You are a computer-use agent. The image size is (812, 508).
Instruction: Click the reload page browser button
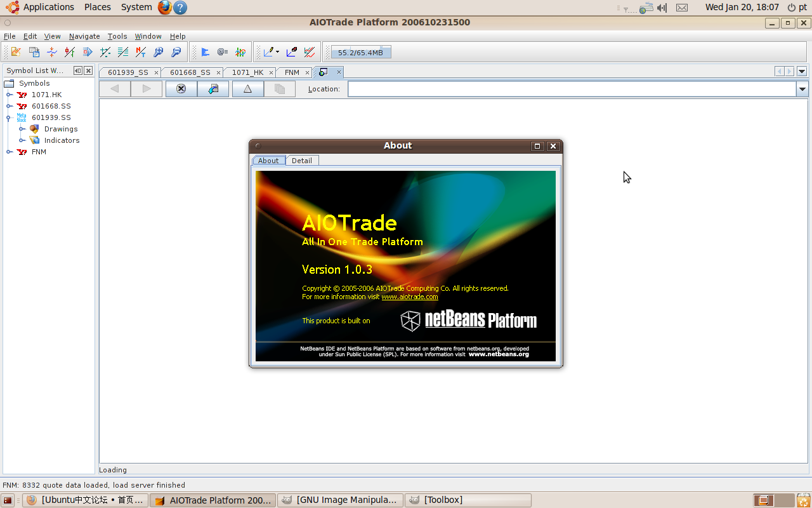(x=213, y=89)
